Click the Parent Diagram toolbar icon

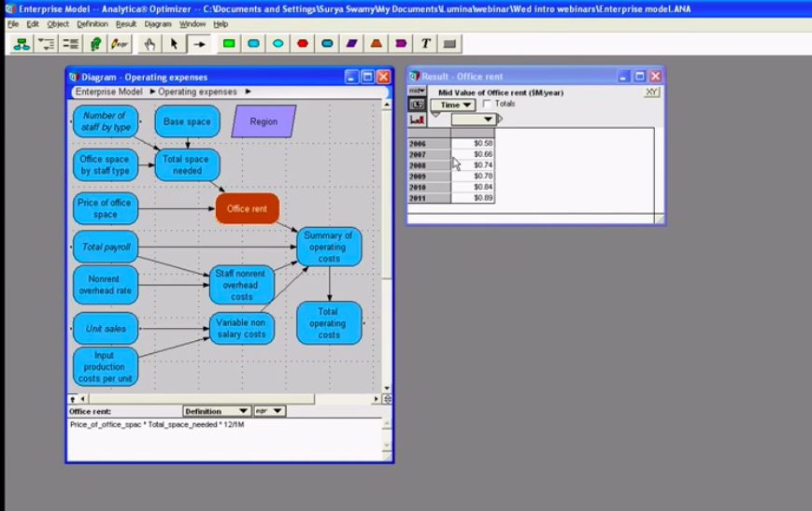21,44
